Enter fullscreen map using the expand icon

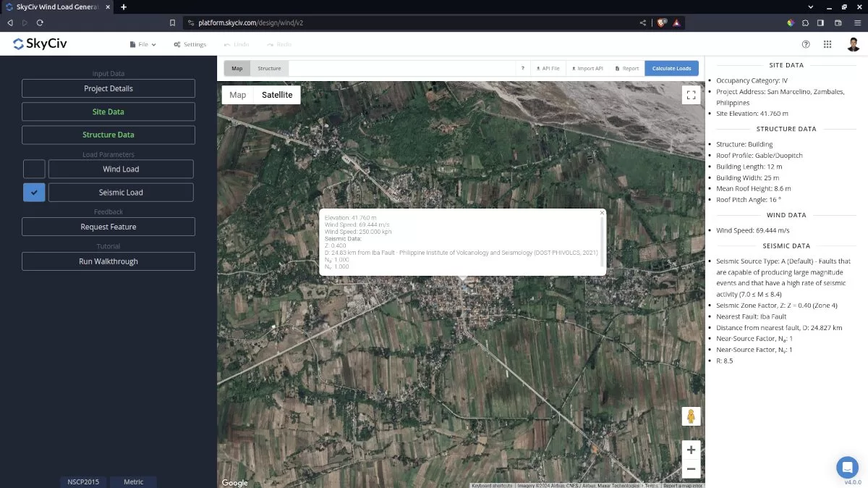pyautogui.click(x=689, y=94)
